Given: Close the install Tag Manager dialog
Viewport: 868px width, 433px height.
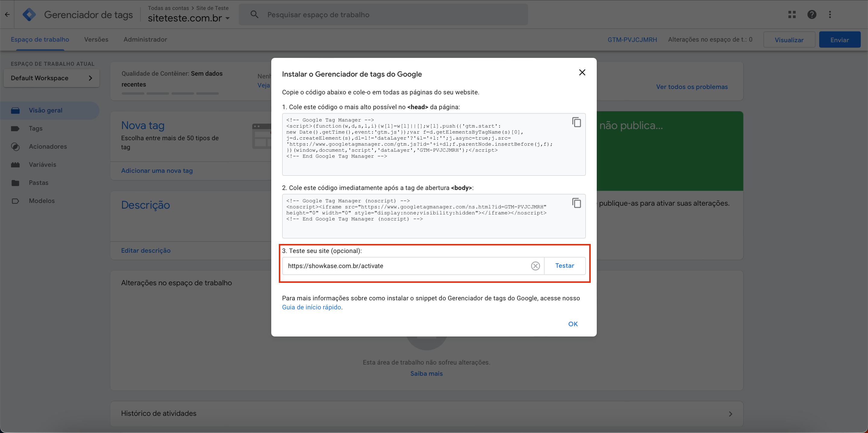Looking at the screenshot, I should [582, 72].
